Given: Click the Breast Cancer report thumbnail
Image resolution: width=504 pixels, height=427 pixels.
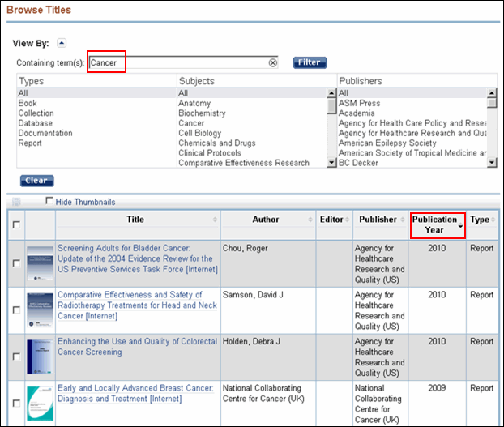Looking at the screenshot, I should (x=41, y=404).
